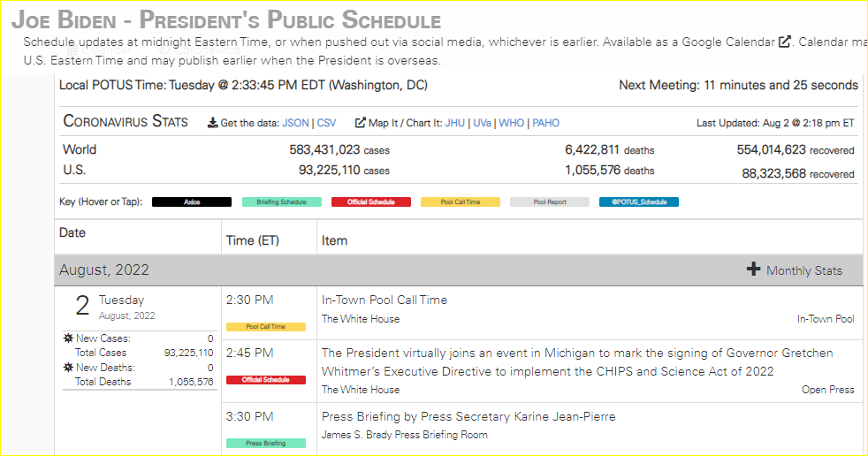868x456 pixels.
Task: Tap the gray Pool Report key swatch
Action: 549,201
